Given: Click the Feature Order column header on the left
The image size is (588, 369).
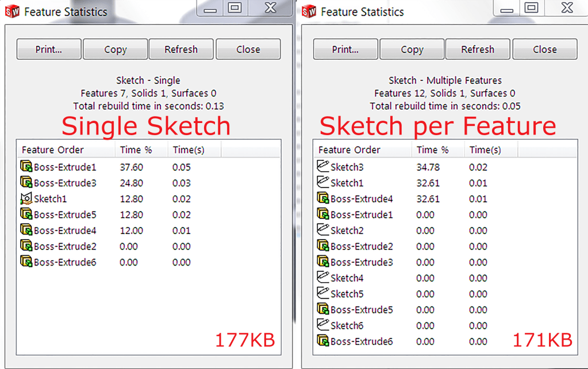Looking at the screenshot, I should pyautogui.click(x=49, y=149).
